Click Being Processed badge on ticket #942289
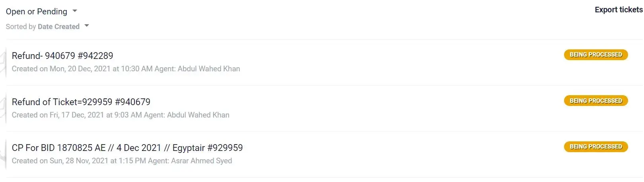 [x=595, y=55]
